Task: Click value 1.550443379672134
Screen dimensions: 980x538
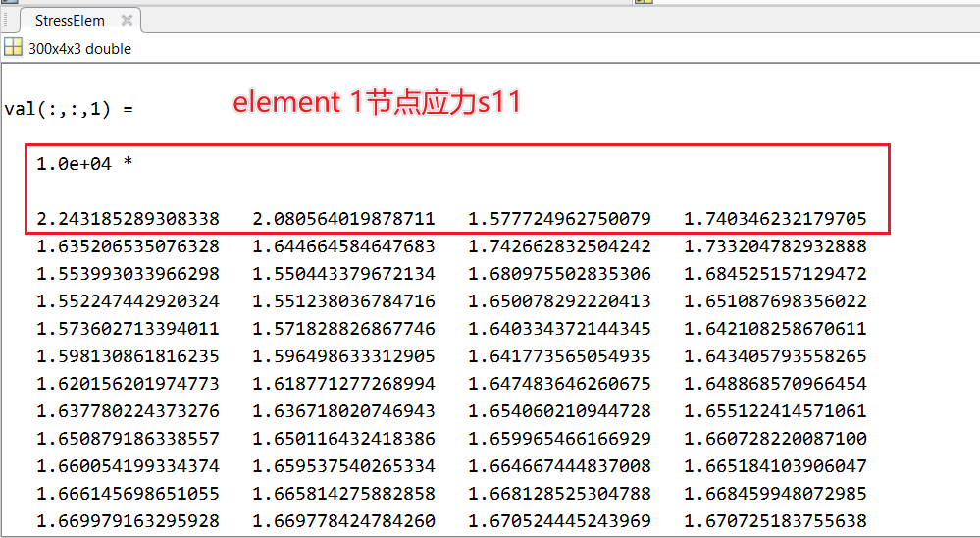Action: click(x=343, y=273)
